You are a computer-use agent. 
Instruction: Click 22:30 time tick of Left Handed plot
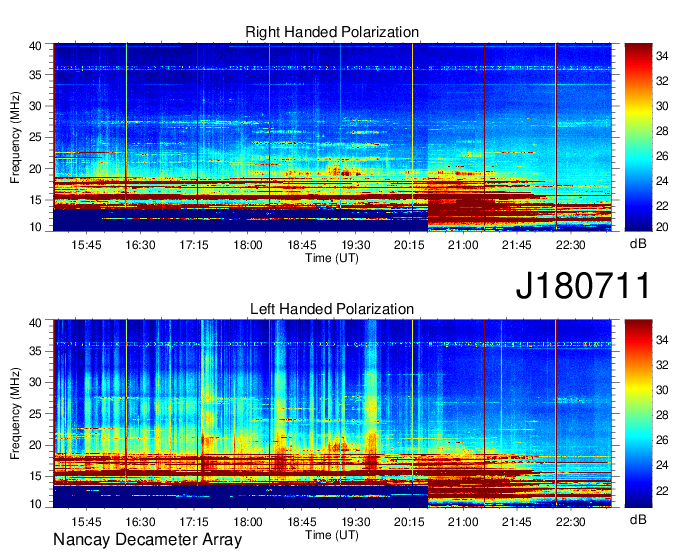(570, 521)
